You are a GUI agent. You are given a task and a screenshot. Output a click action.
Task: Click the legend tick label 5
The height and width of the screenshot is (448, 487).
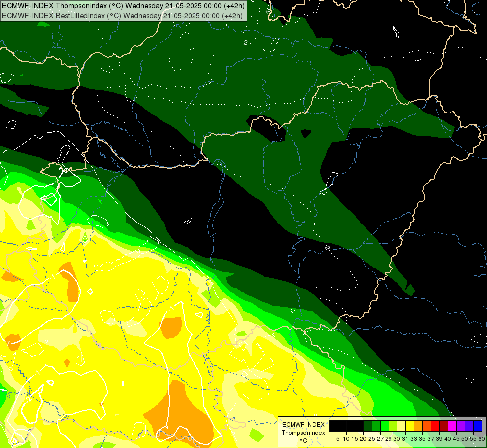[338, 439]
